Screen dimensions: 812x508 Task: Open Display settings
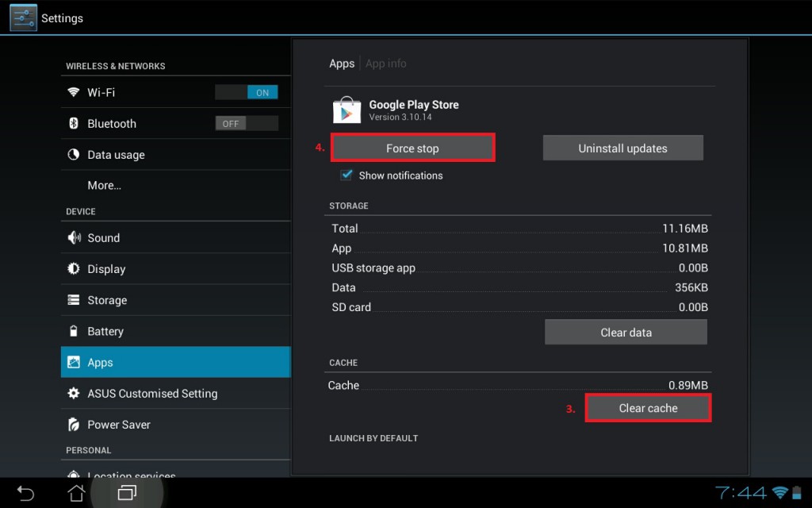[175, 268]
